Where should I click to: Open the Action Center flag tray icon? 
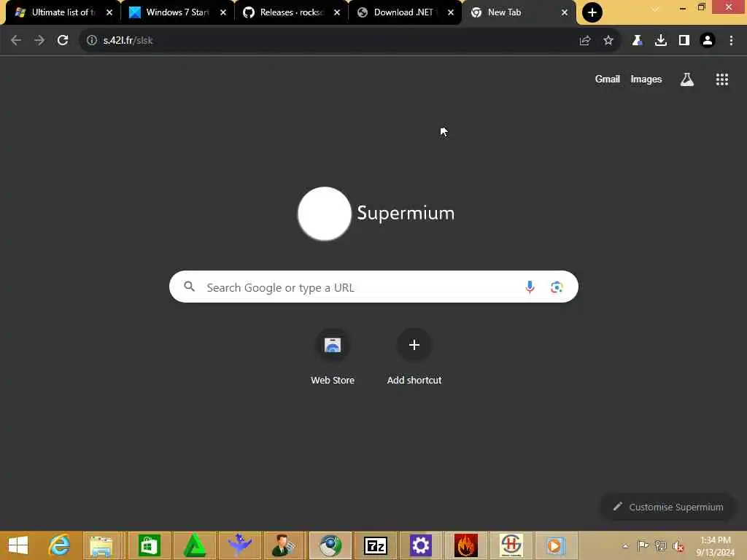(643, 545)
